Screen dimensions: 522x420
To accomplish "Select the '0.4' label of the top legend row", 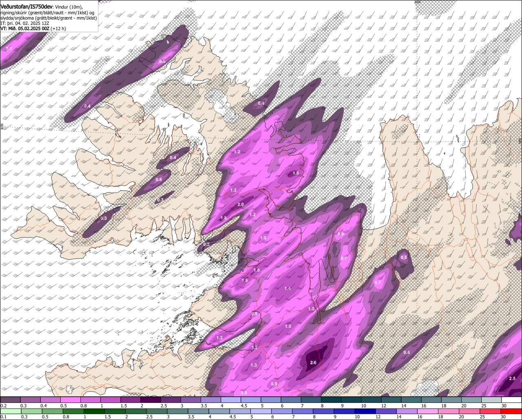I will tap(43, 406).
